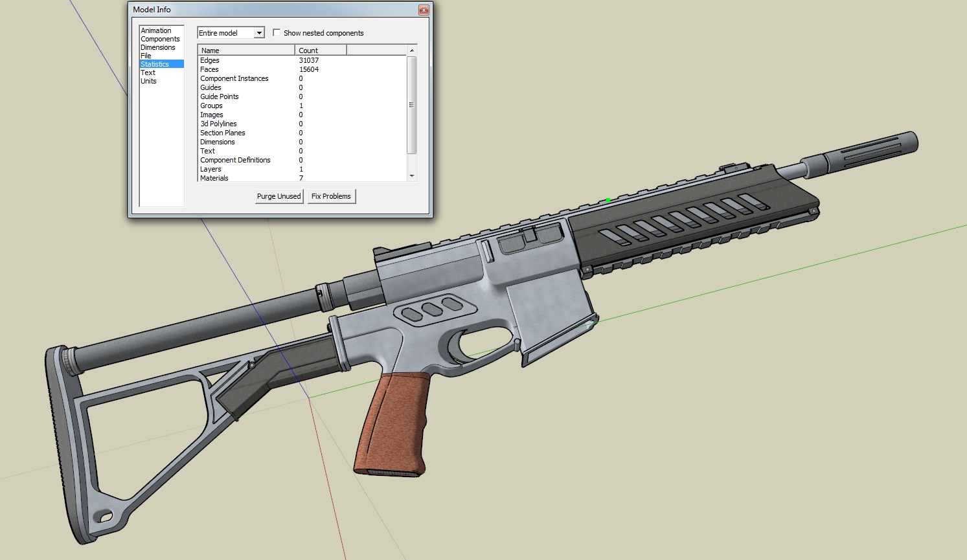Click the Purge Unused button
This screenshot has height=560, width=967.
[x=279, y=196]
